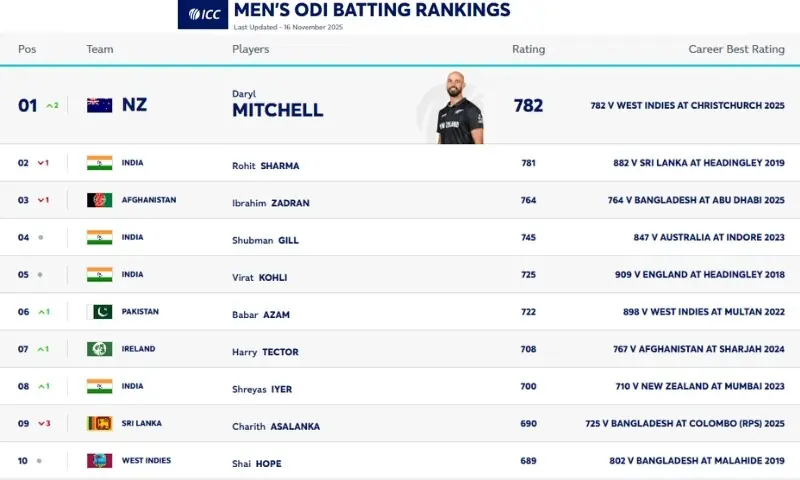
Task: Click the Daryl Mitchell player photo
Action: (x=459, y=108)
